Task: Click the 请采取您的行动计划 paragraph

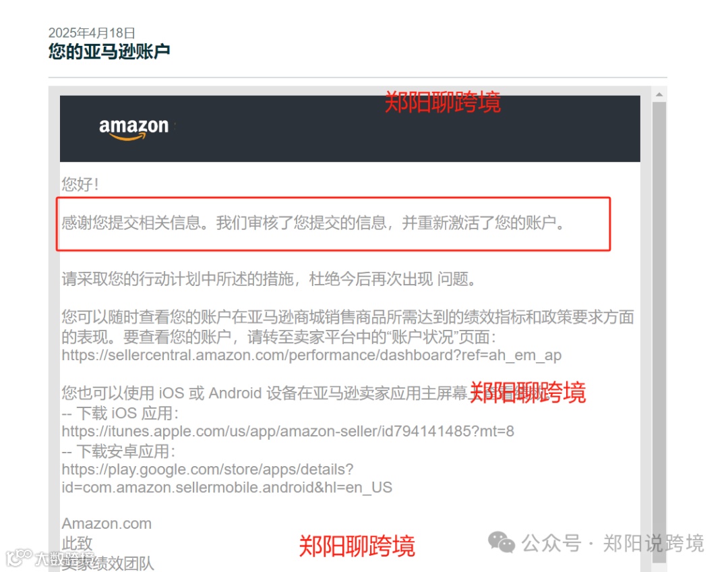Action: click(x=269, y=279)
